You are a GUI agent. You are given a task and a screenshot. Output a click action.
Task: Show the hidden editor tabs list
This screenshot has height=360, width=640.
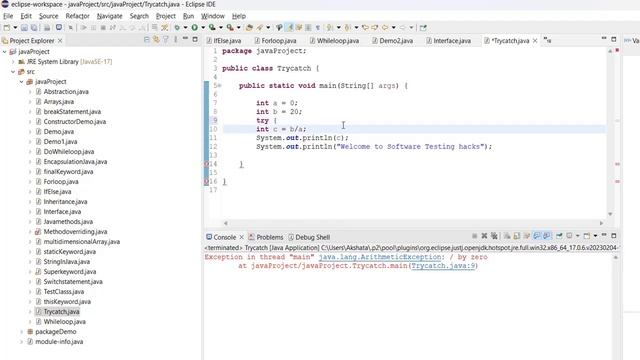[x=547, y=40]
